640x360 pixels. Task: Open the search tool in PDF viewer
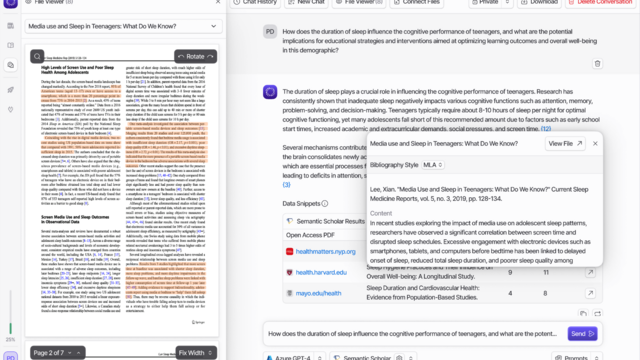[37, 56]
